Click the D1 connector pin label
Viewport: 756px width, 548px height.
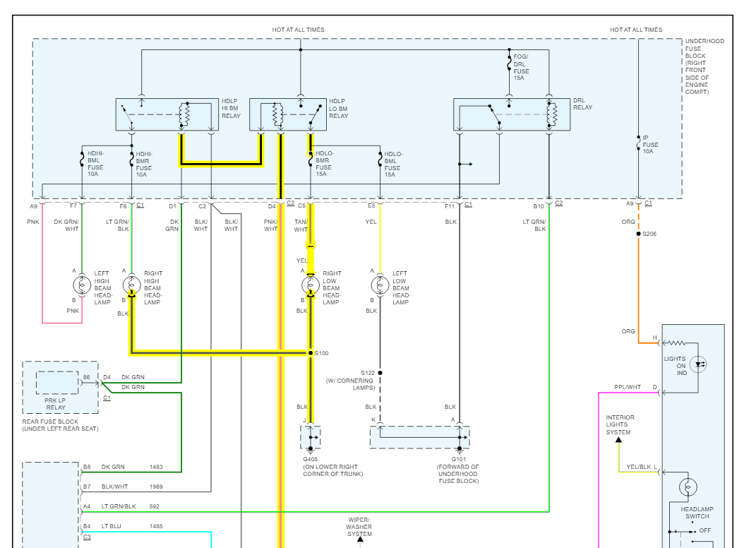point(173,206)
